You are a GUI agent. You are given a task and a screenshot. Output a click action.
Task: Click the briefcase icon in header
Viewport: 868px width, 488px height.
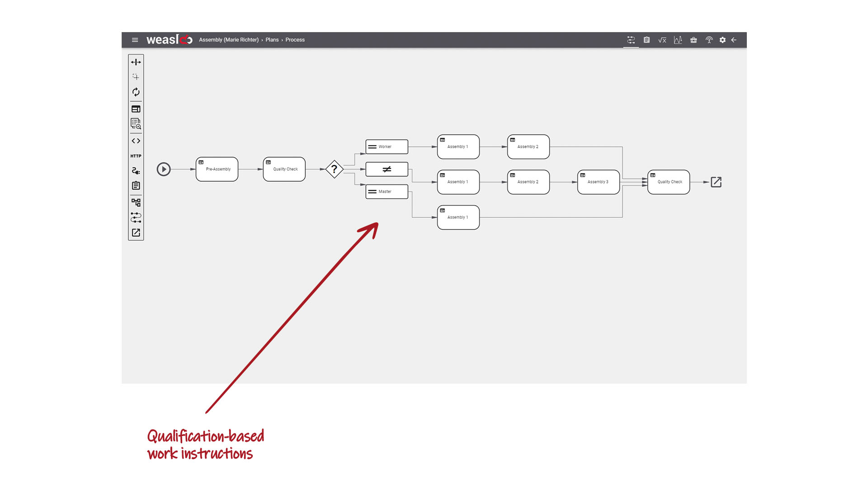coord(693,40)
